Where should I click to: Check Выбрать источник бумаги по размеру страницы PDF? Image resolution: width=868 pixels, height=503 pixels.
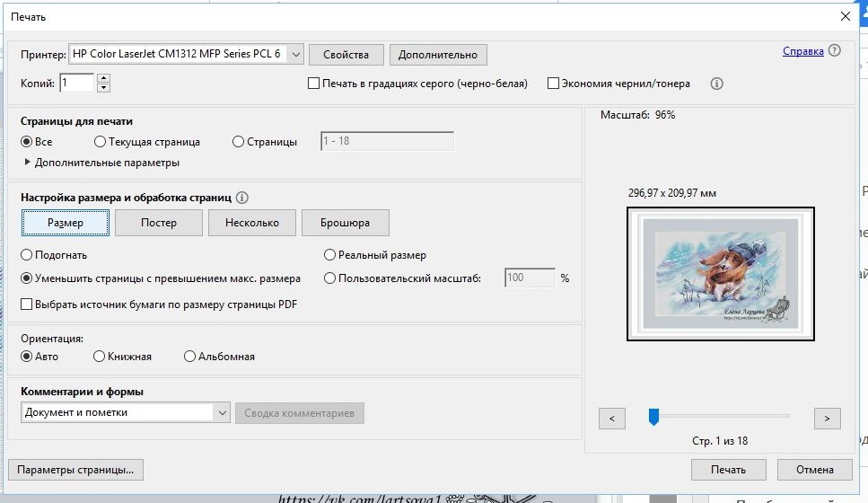(27, 304)
